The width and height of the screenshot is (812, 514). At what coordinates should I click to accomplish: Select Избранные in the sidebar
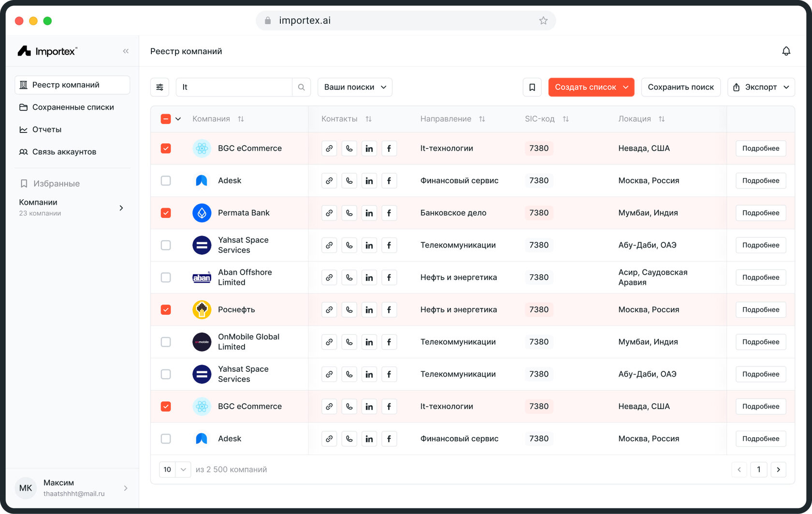(50, 184)
